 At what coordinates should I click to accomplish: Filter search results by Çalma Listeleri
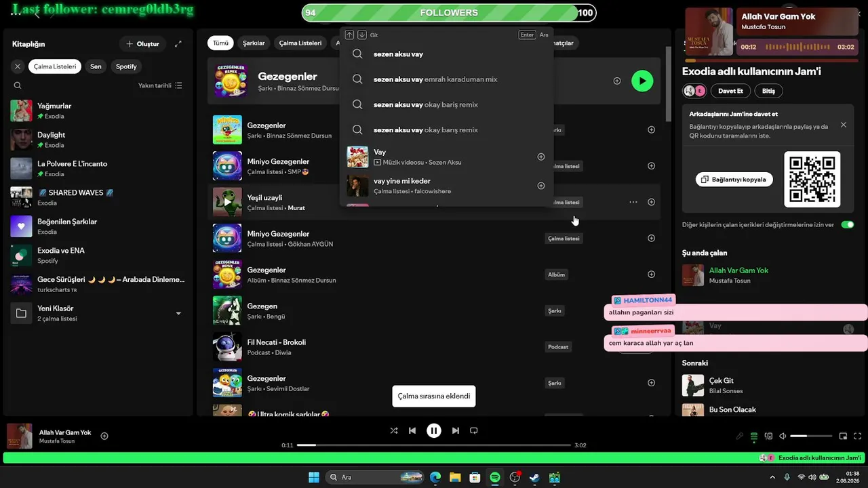(300, 43)
